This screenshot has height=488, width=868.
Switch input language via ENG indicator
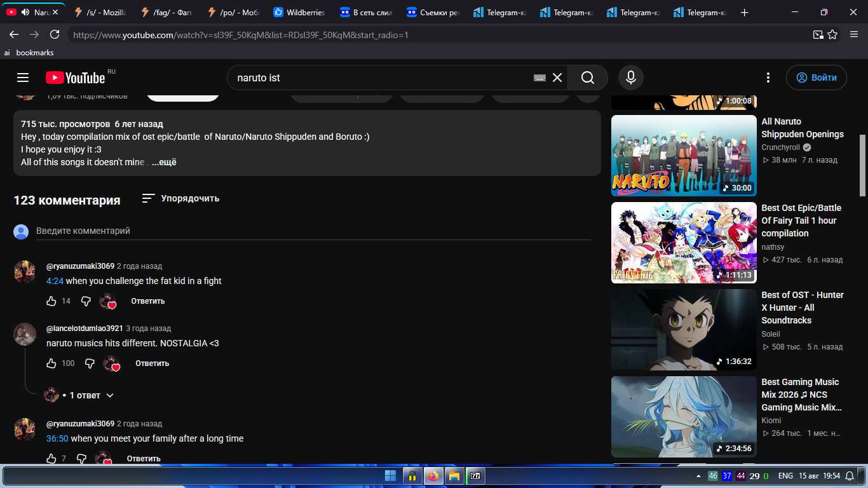pos(786,476)
